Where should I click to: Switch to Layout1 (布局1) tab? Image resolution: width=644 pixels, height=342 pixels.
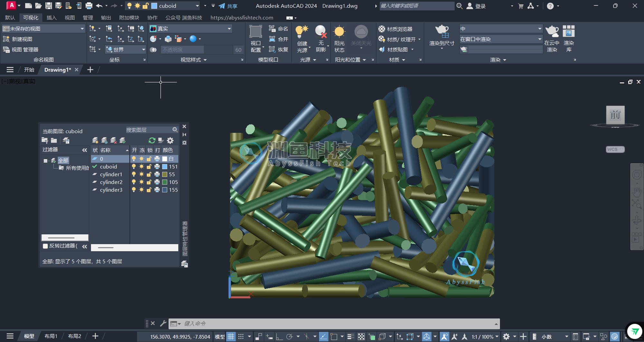pyautogui.click(x=51, y=336)
